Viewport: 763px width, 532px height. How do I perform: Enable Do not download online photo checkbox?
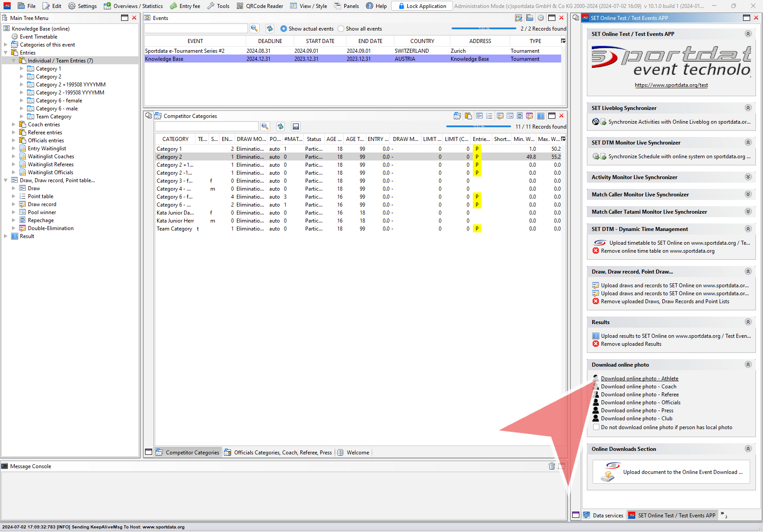pos(596,427)
